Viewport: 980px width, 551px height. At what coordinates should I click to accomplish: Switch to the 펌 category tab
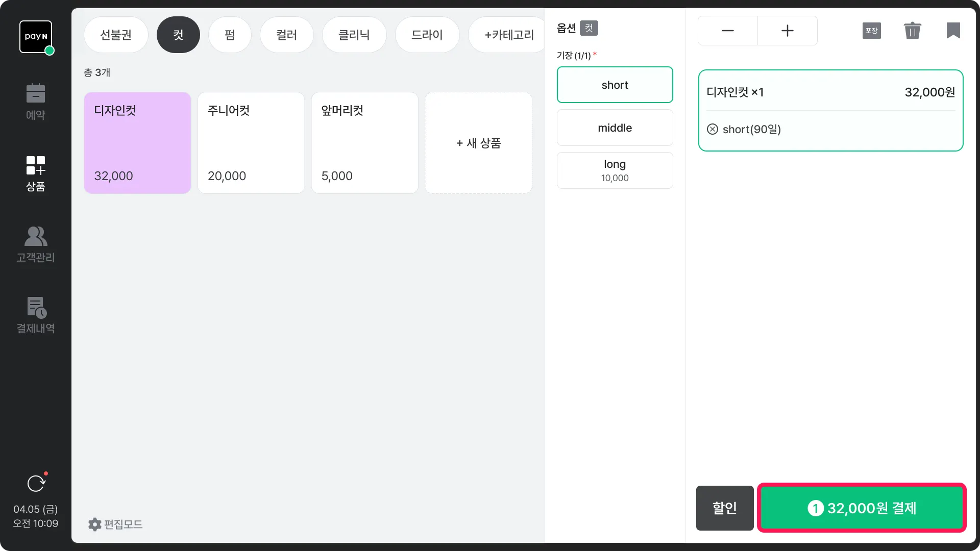230,35
